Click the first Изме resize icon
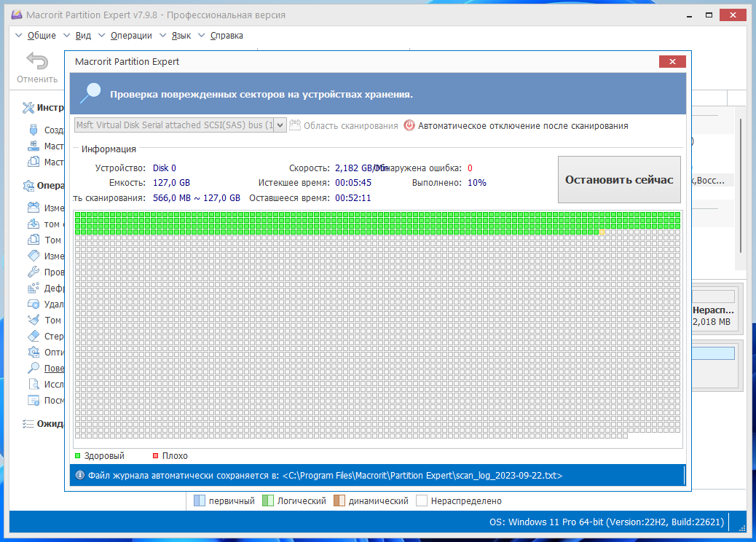Viewport: 756px width, 542px height. coord(34,208)
